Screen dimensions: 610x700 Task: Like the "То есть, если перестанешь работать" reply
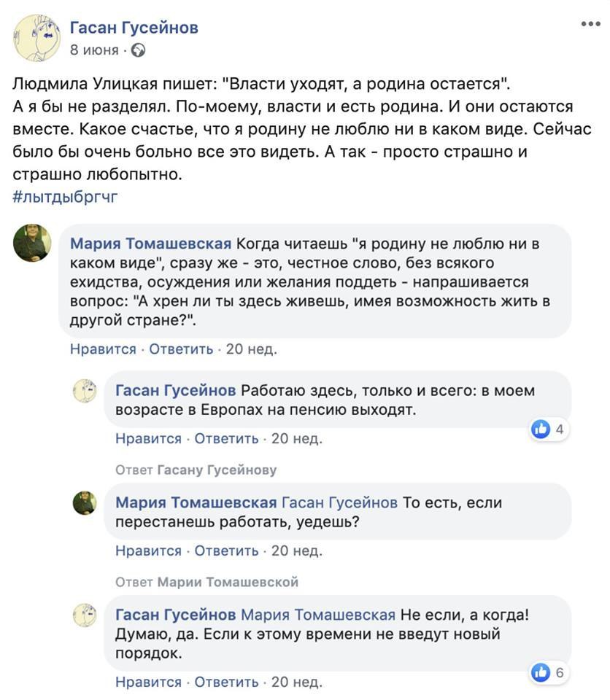pos(148,551)
